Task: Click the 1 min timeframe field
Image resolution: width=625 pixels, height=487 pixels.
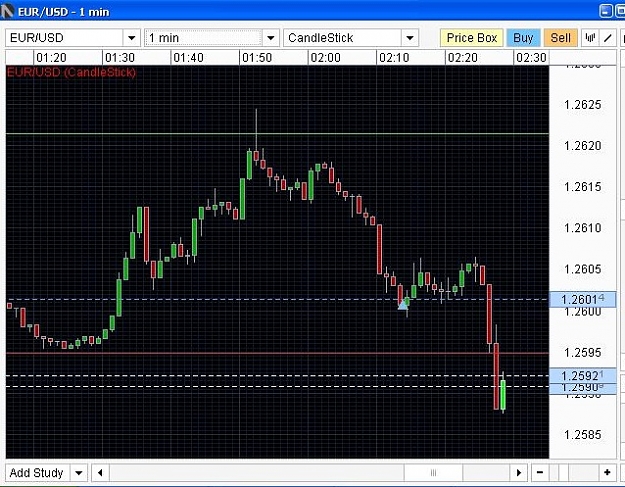Action: tap(203, 38)
